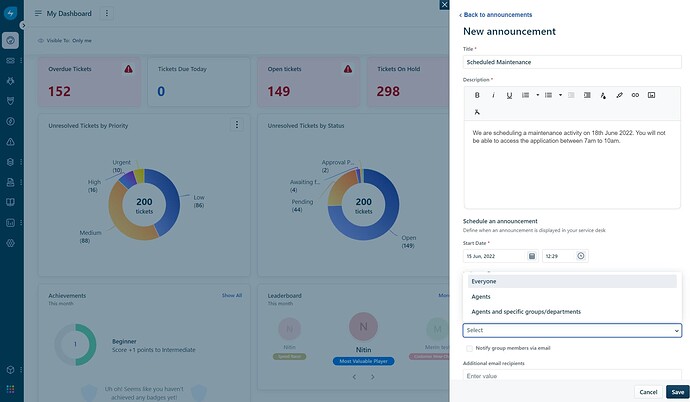Click inside the Description text area
The image size is (690, 402).
572,164
